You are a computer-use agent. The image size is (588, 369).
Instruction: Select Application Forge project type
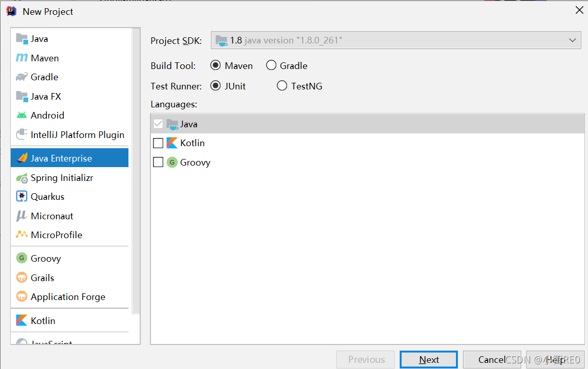point(70,297)
